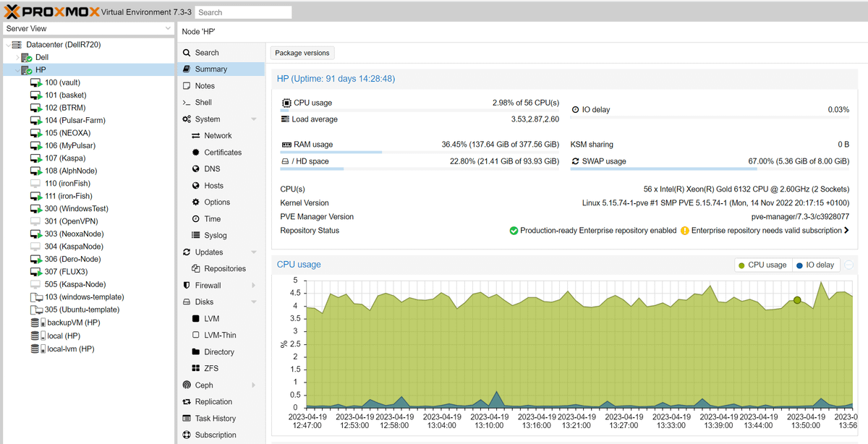The height and width of the screenshot is (444, 868).
Task: Click the 103 (windows-template) template icon
Action: coord(36,297)
